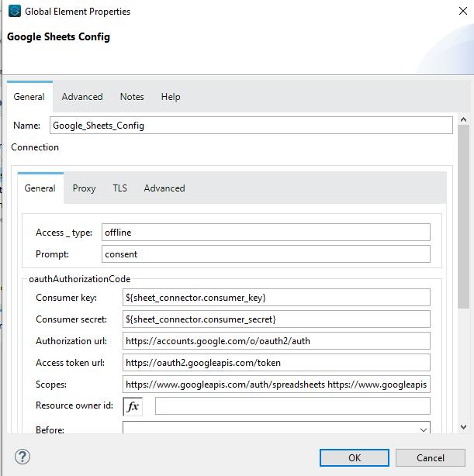Switch to the TLS tab
Viewport: 474px width, 476px height.
tap(119, 188)
